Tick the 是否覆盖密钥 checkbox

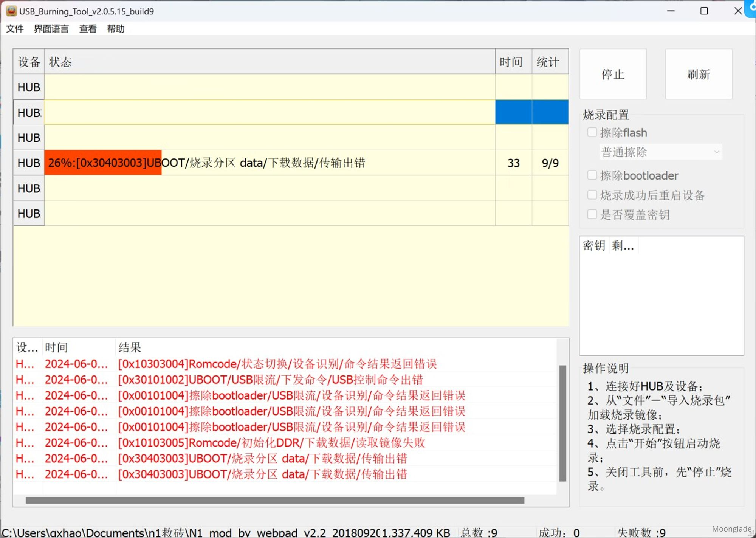[x=592, y=214]
